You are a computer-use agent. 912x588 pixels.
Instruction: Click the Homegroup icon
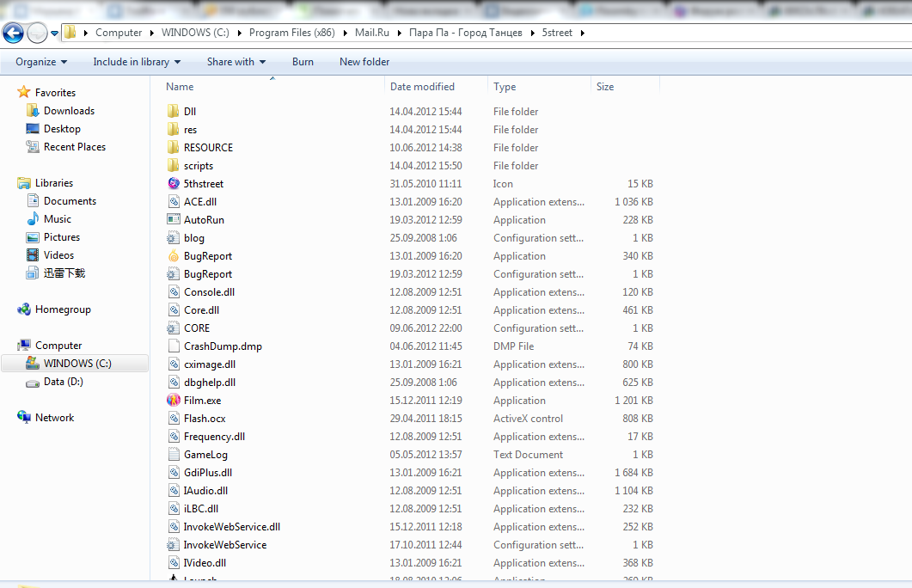point(24,309)
